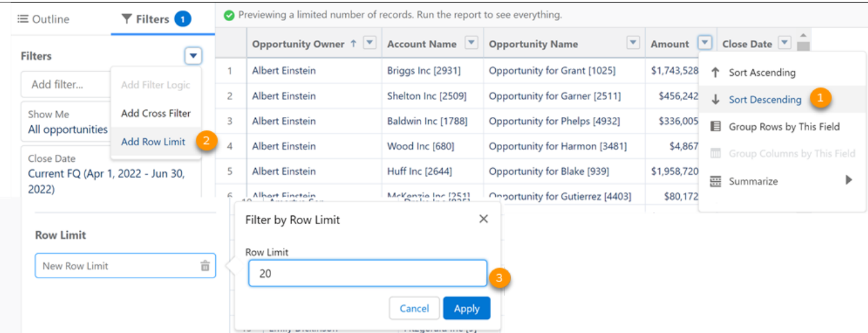868x333 pixels.
Task: Select cell Opportunity for Garner [2511]
Action: click(556, 96)
